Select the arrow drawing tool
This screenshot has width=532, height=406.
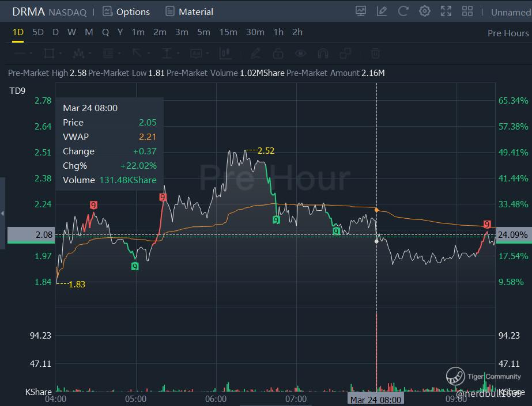[x=137, y=54]
